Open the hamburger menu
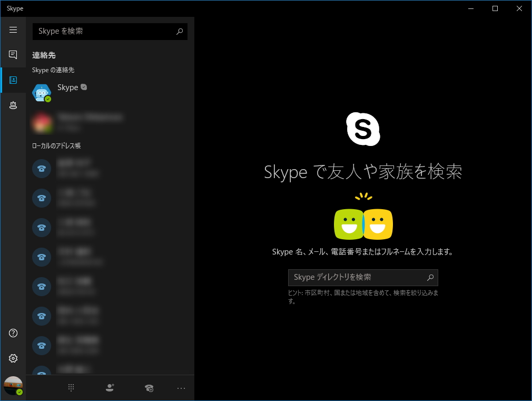Image resolution: width=532 pixels, height=401 pixels. pyautogui.click(x=13, y=30)
